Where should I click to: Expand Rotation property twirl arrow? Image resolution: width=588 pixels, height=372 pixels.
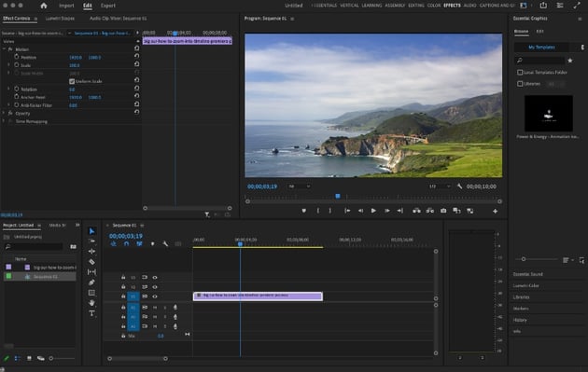tap(8, 89)
